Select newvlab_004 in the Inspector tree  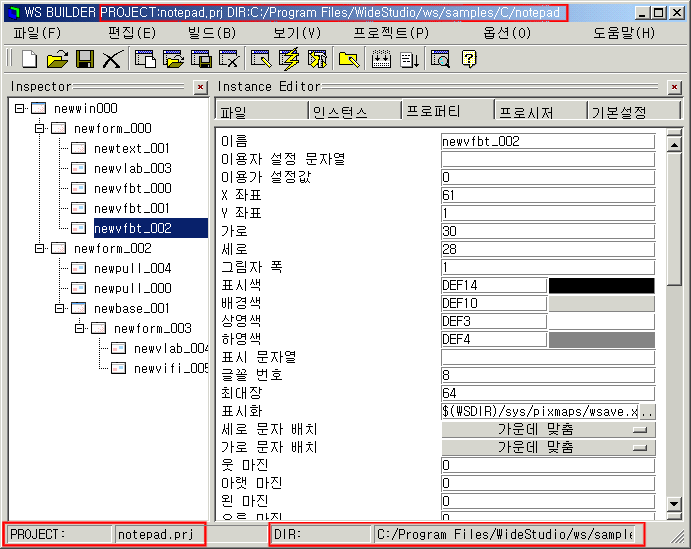click(171, 349)
